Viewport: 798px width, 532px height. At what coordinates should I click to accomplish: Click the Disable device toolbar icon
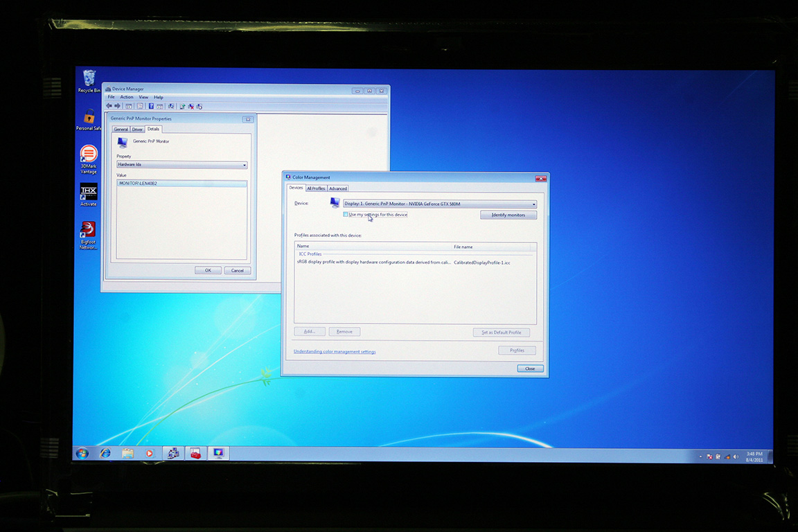199,107
